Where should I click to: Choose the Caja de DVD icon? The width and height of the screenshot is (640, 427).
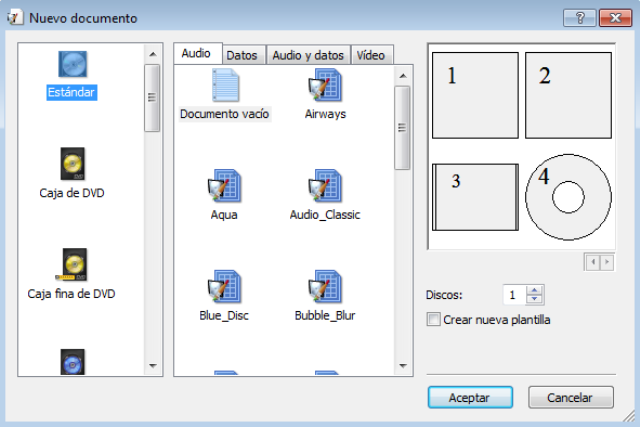(72, 164)
